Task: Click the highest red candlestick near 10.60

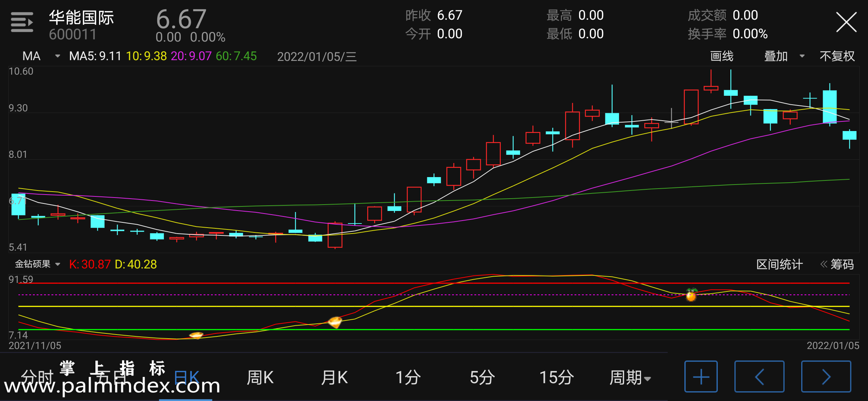Action: coord(711,82)
